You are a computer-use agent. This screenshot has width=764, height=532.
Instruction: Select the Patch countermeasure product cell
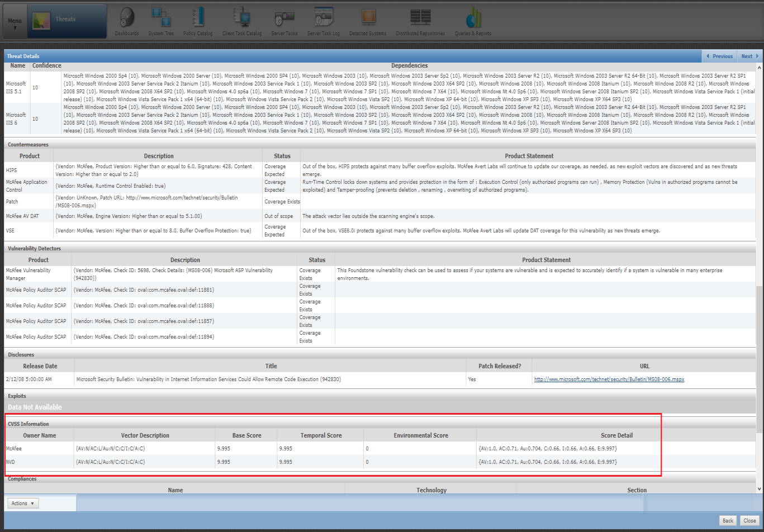point(29,202)
